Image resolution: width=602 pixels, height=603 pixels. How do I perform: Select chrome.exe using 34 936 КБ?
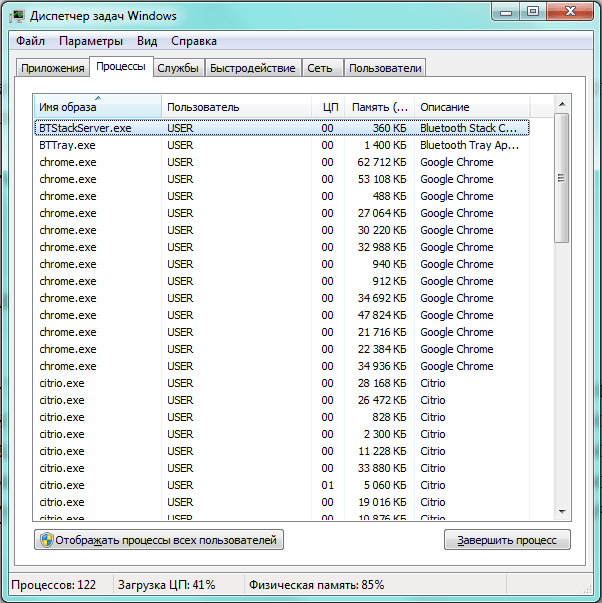tap(282, 366)
